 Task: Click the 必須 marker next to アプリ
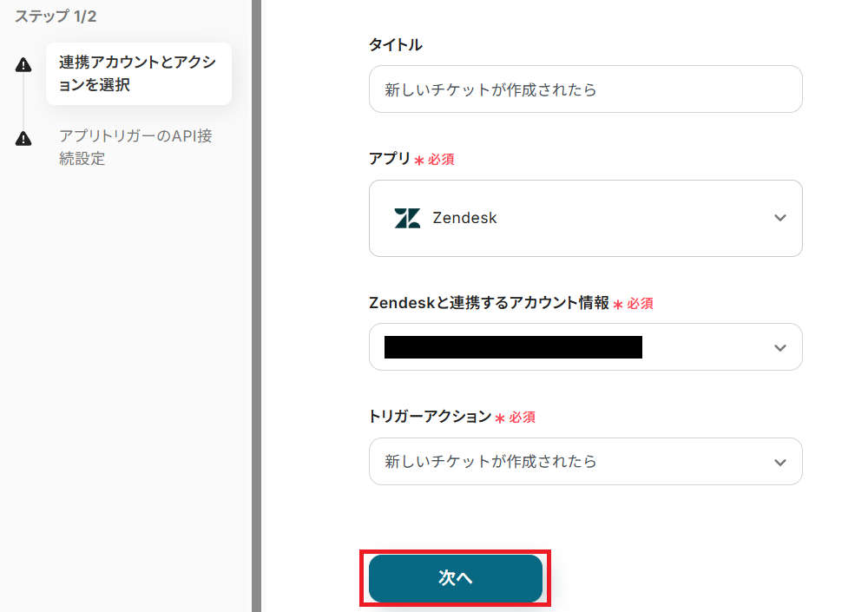(x=441, y=160)
